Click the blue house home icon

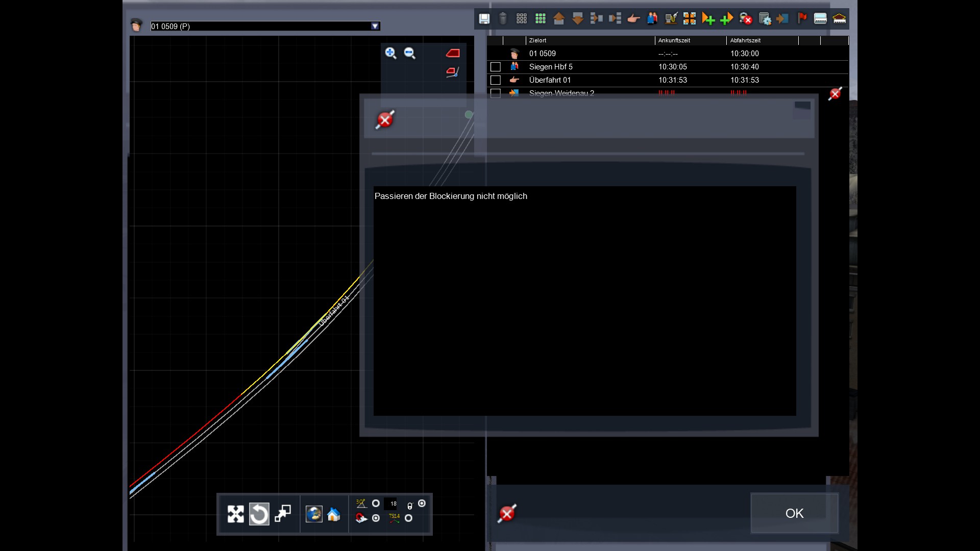click(334, 514)
